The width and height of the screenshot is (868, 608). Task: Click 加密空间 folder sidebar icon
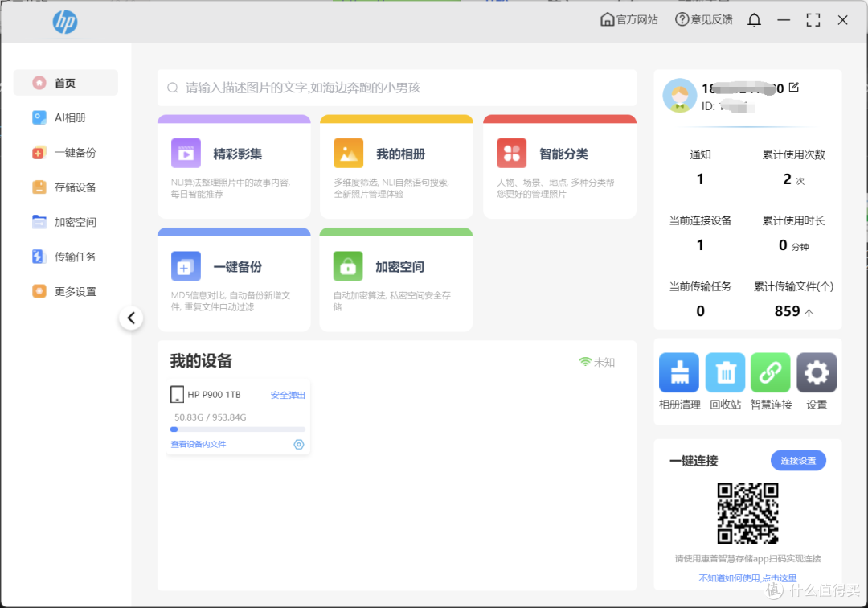[39, 222]
